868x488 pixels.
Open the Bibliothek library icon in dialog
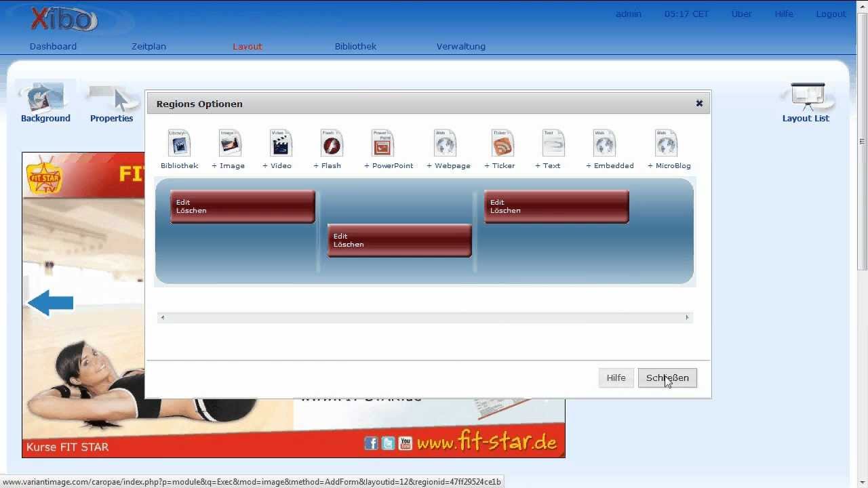click(179, 142)
